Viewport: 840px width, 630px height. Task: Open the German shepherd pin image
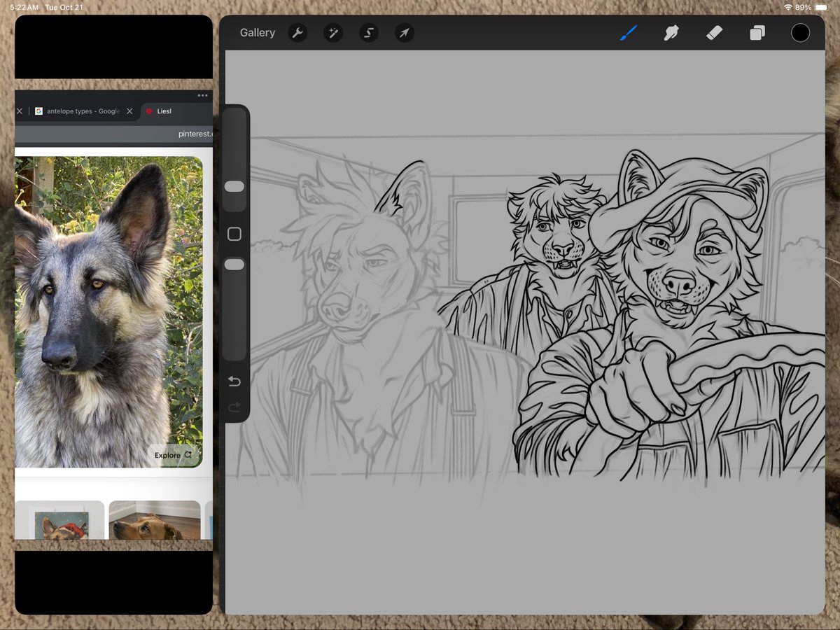pos(108,311)
